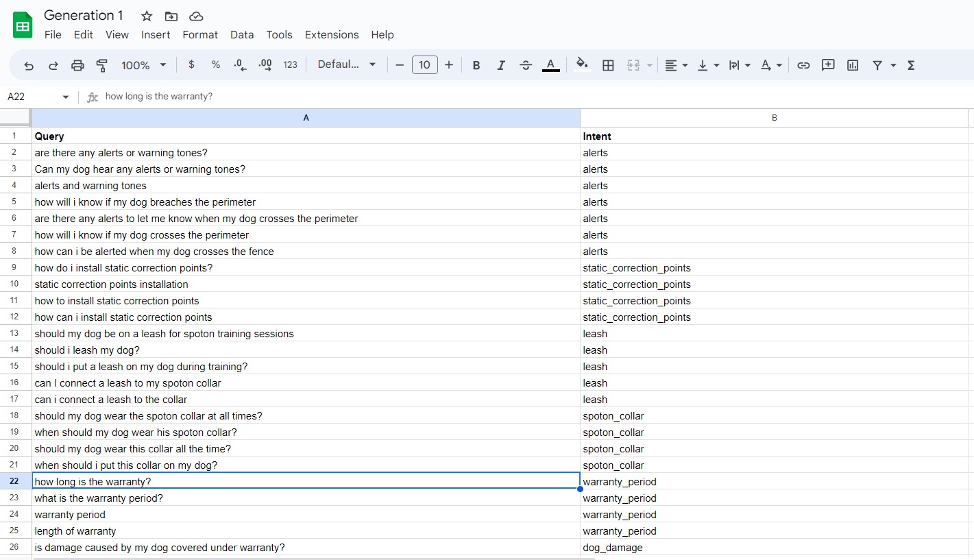Viewport: 974px width, 560px height.
Task: Increase font size with the plus button
Action: point(449,64)
